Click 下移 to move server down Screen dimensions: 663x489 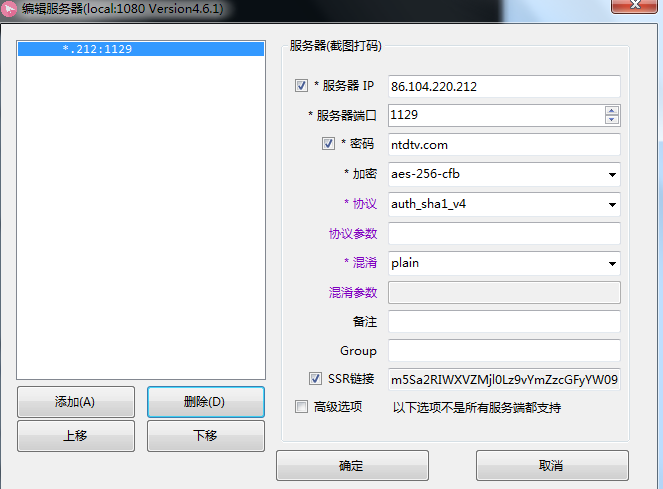click(205, 436)
